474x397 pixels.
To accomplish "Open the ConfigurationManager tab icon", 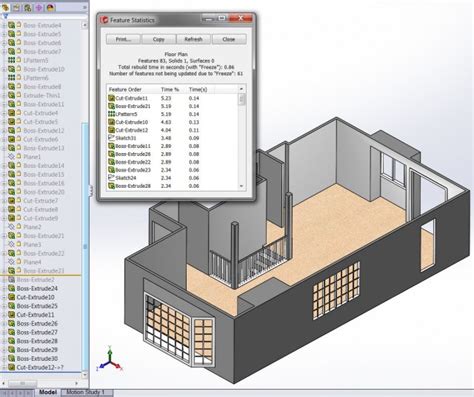I will [28, 7].
